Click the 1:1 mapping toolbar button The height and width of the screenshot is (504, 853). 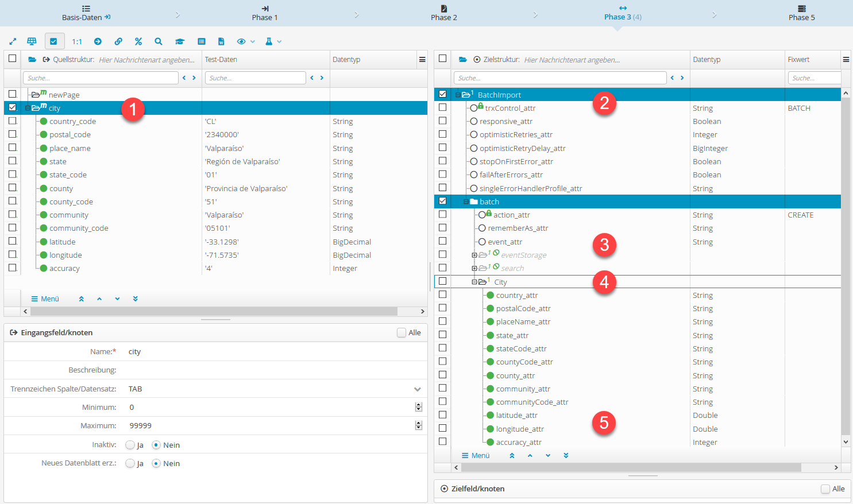click(77, 41)
